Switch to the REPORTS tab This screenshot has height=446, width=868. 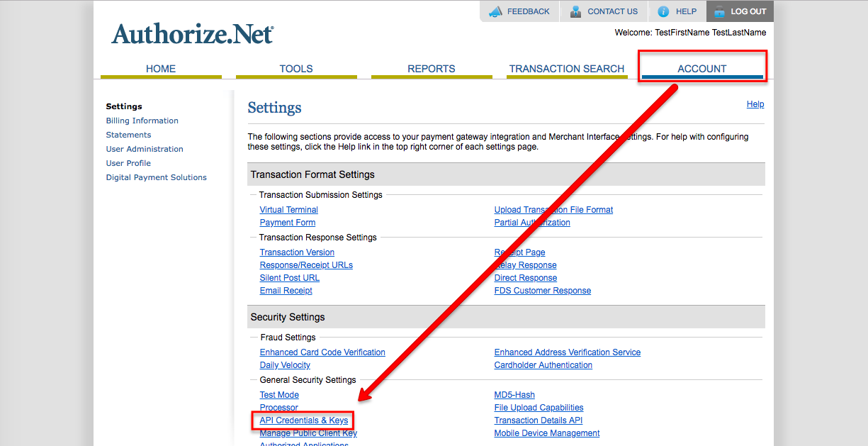[x=432, y=69]
